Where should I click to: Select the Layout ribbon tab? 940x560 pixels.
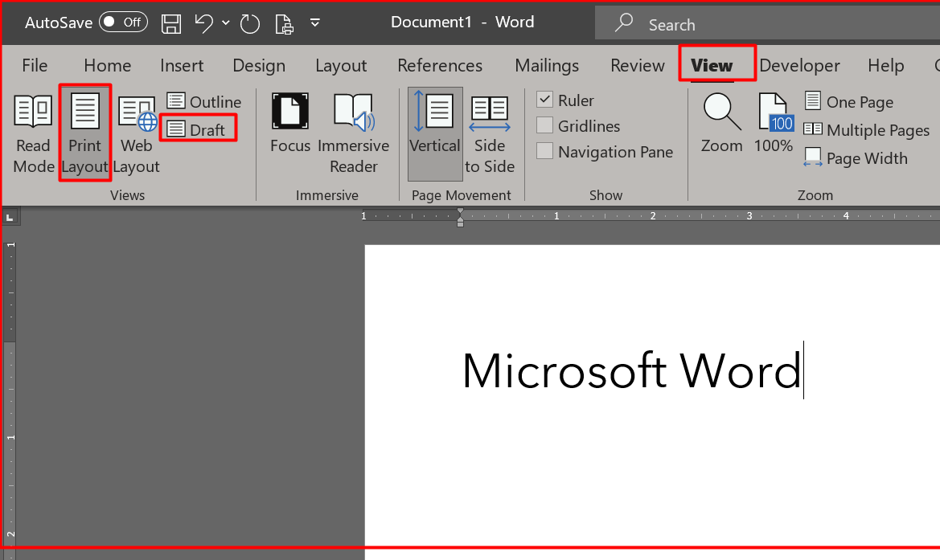341,65
